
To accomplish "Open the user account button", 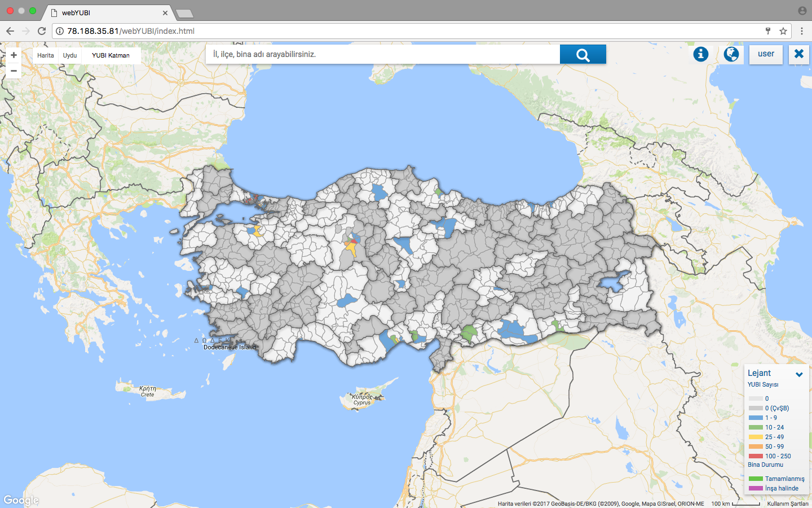I will pyautogui.click(x=766, y=54).
